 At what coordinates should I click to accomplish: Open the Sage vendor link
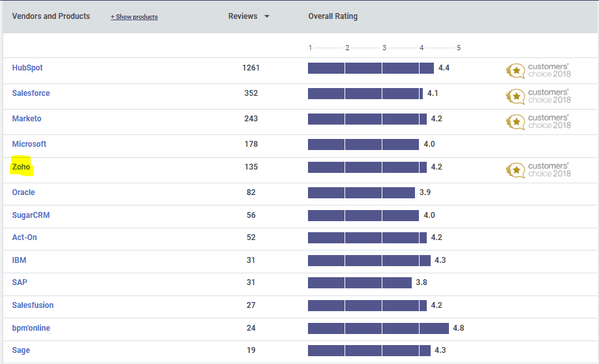[21, 350]
